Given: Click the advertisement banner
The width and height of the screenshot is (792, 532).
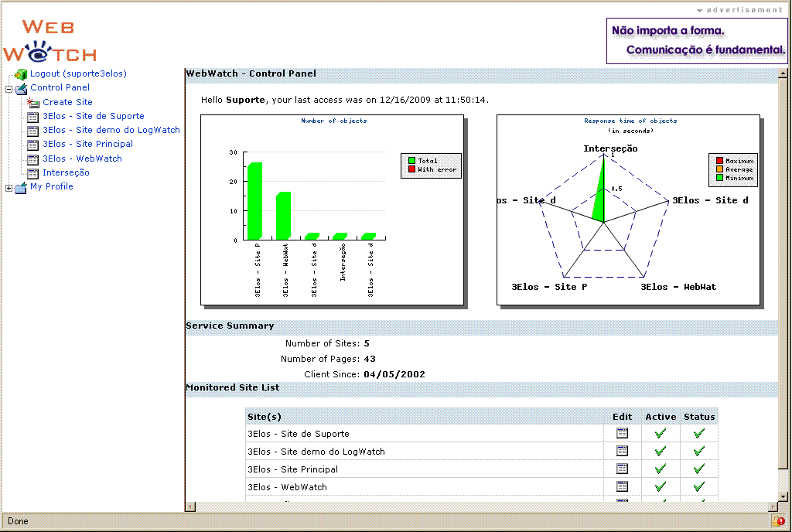Looking at the screenshot, I should click(697, 41).
